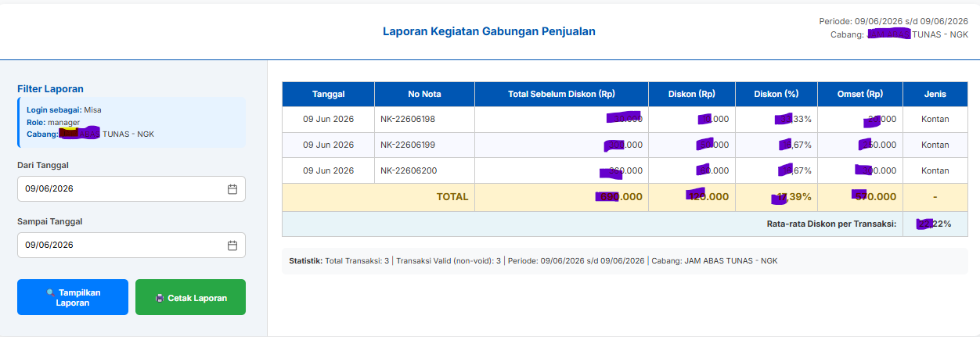Focus the Dari Tanggal date field
Screen dimensions: 980x337
(132, 189)
